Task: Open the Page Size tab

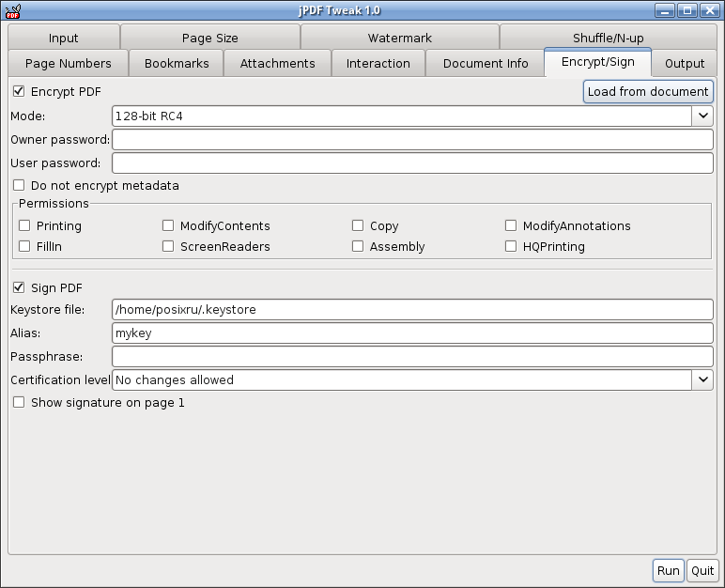Action: point(210,38)
